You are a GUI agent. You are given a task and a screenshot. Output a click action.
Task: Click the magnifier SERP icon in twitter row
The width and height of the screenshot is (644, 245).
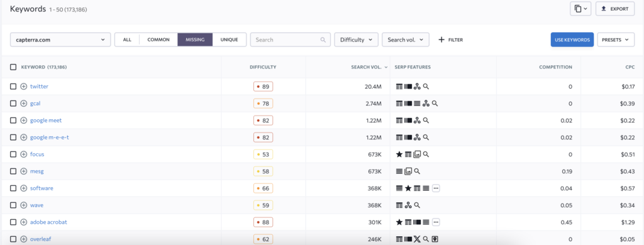[x=426, y=87]
